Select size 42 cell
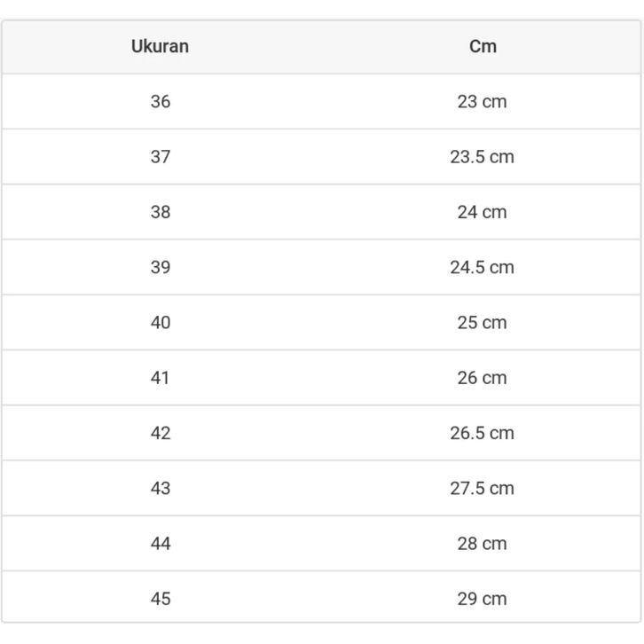The height and width of the screenshot is (644, 644). point(160,433)
